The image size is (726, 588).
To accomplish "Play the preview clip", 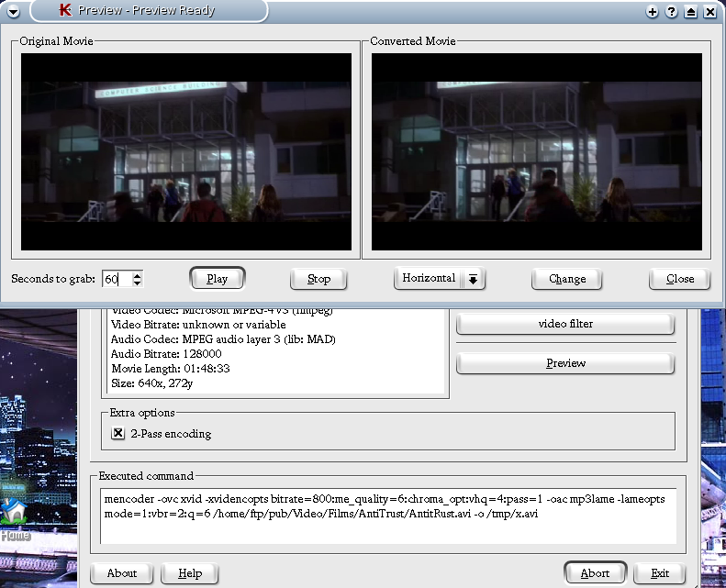I will click(x=218, y=279).
